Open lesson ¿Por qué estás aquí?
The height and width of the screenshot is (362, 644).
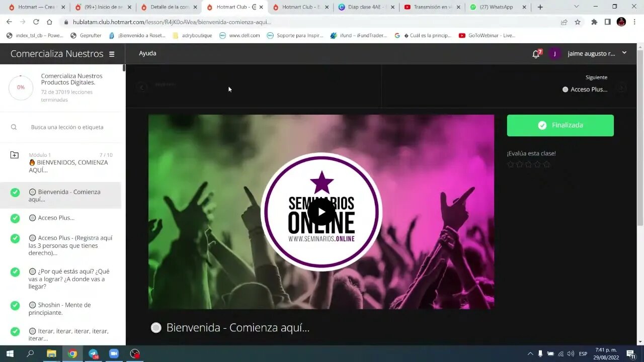(x=69, y=279)
